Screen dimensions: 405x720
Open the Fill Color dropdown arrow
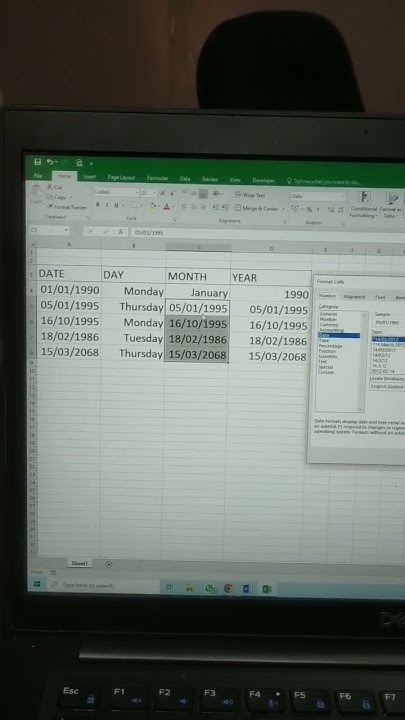point(158,207)
